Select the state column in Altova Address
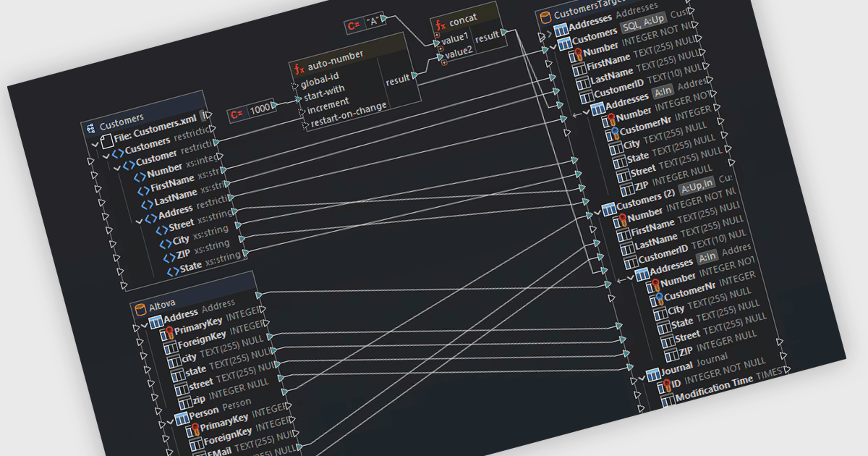This screenshot has width=868, height=456. click(195, 371)
